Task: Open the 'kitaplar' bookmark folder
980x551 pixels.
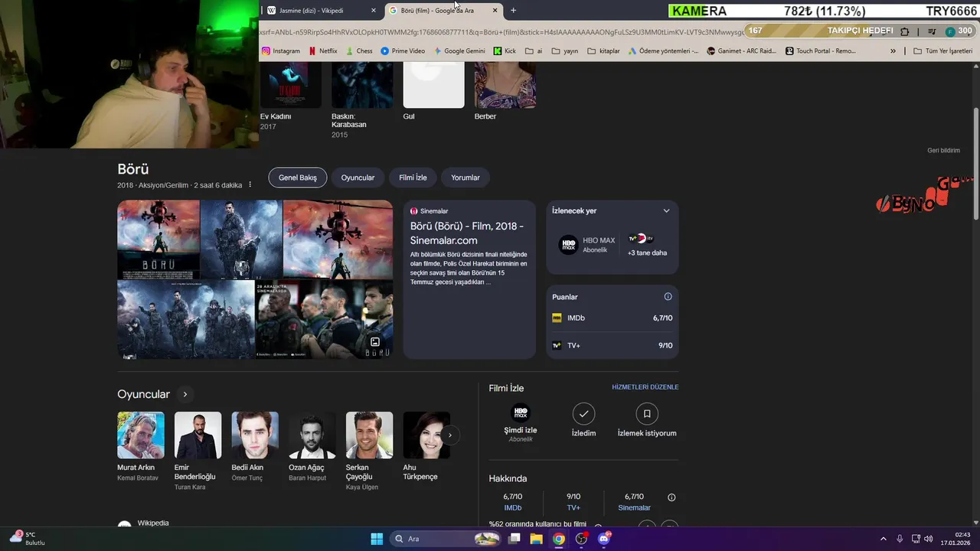Action: [603, 51]
